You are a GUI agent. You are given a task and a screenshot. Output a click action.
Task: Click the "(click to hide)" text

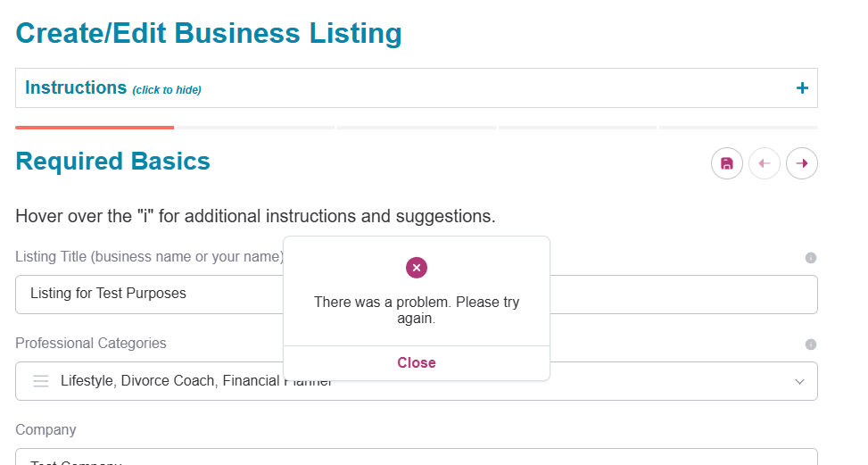(x=167, y=90)
